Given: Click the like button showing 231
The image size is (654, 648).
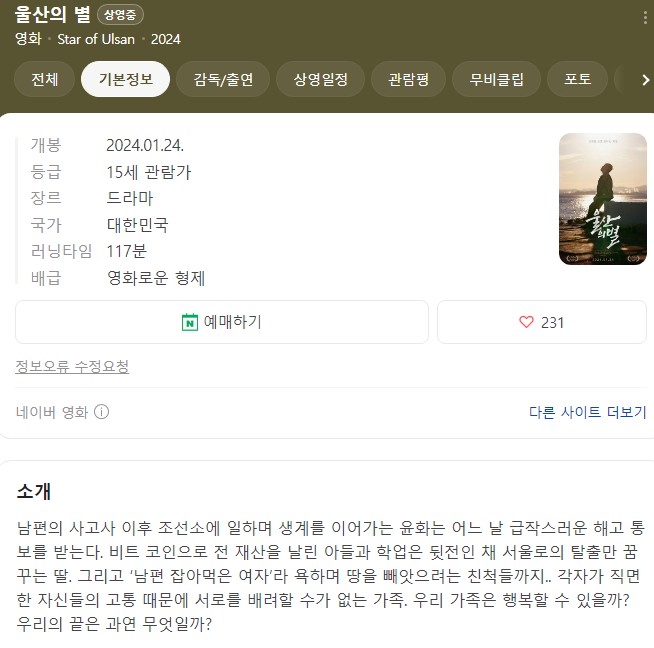Looking at the screenshot, I should tap(542, 322).
